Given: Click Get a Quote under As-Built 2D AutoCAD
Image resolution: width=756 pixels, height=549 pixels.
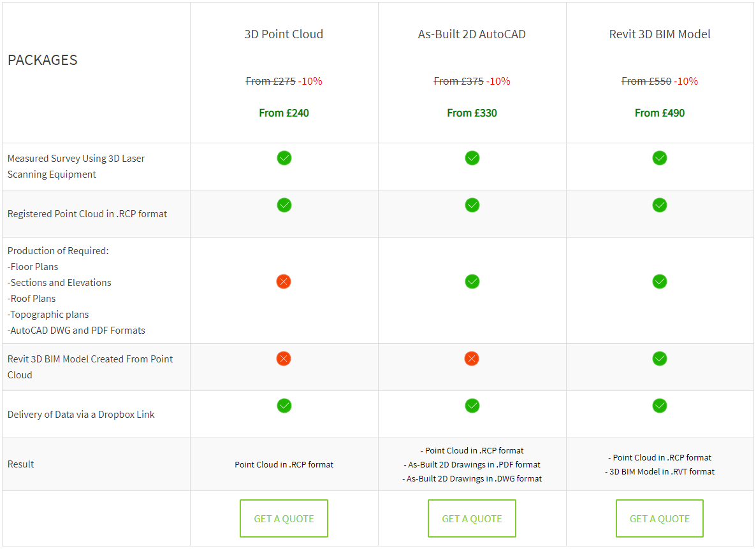Looking at the screenshot, I should coord(472,518).
